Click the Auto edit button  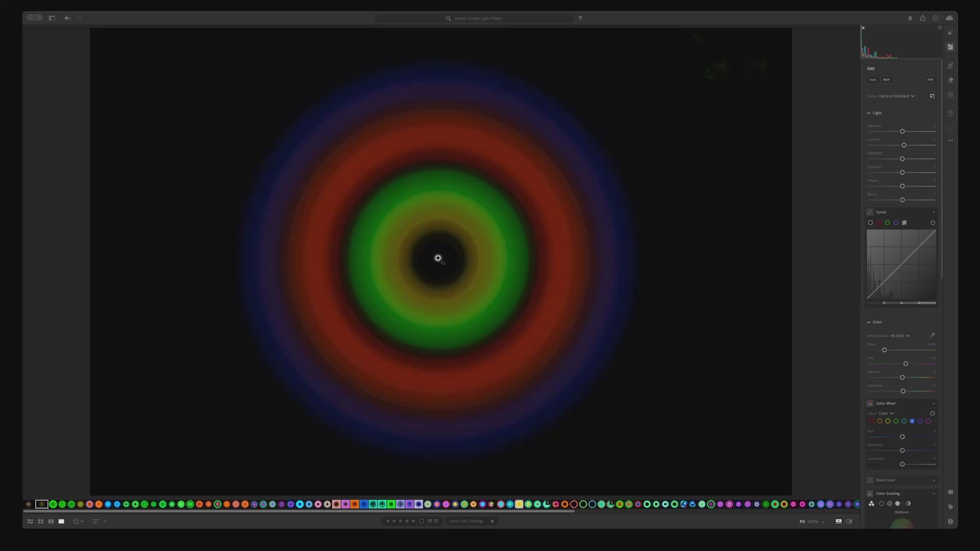tap(873, 80)
